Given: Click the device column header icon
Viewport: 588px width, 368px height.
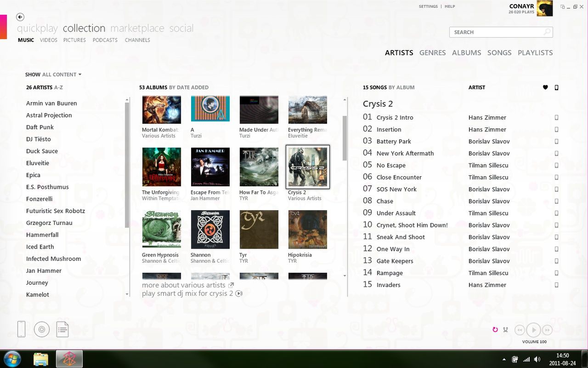Looking at the screenshot, I should coord(556,87).
